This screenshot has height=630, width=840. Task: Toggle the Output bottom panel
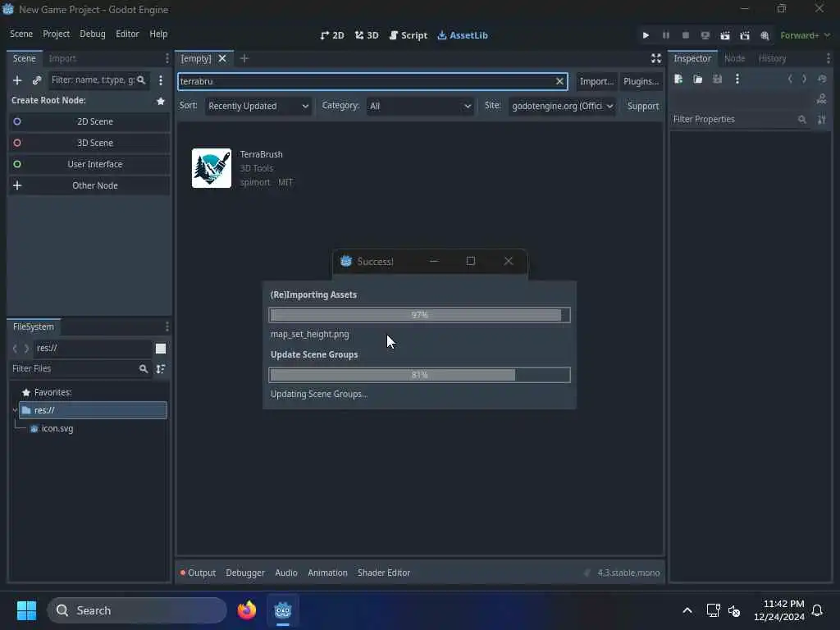[198, 573]
